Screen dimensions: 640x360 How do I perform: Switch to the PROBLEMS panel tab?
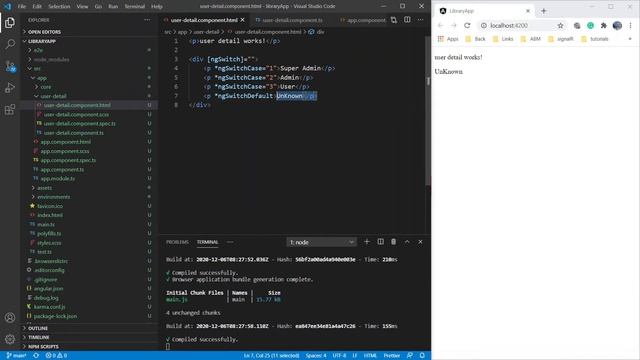(x=177, y=242)
